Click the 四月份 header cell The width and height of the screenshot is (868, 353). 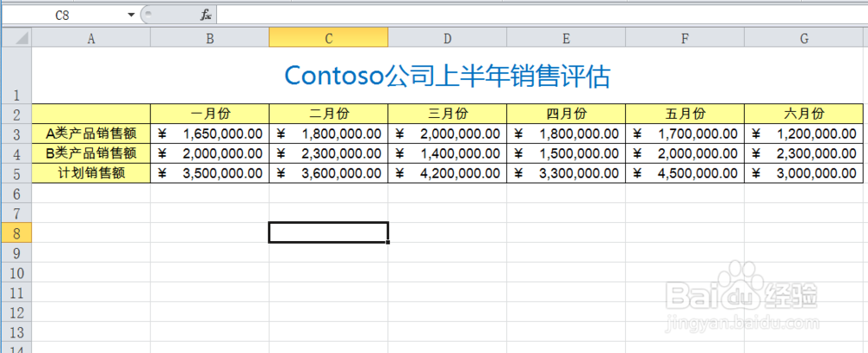[x=566, y=114]
